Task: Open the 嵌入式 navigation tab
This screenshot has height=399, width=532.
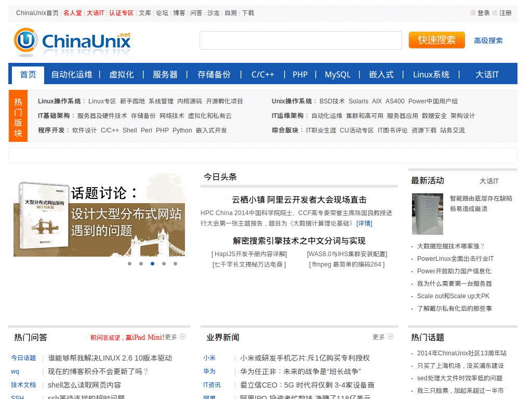Action: coord(381,75)
